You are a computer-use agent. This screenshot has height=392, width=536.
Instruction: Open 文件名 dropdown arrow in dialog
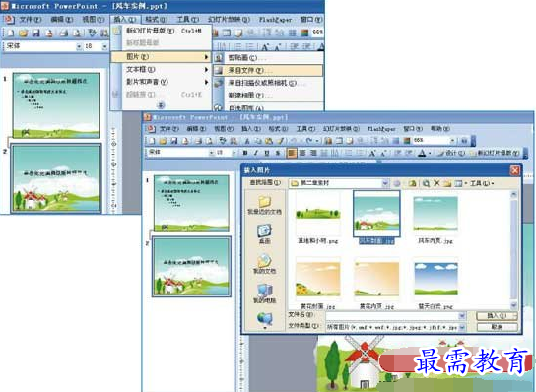[462, 316]
